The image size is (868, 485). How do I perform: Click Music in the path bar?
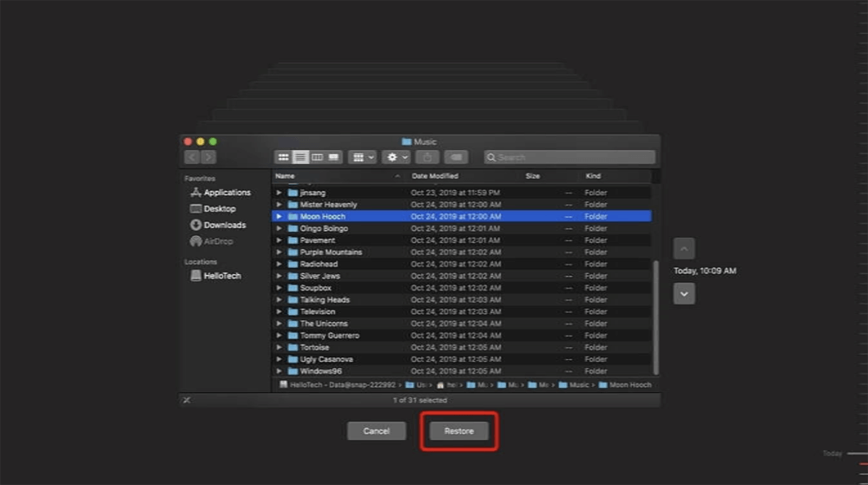(x=575, y=385)
